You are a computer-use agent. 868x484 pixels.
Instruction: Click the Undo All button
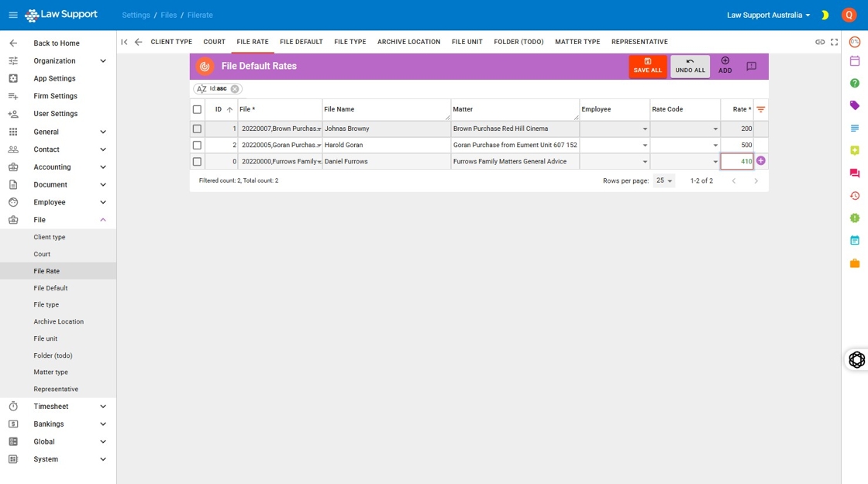click(690, 66)
